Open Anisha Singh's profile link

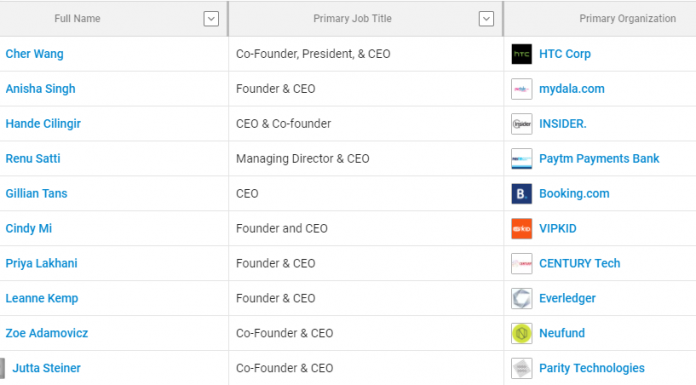tap(40, 89)
